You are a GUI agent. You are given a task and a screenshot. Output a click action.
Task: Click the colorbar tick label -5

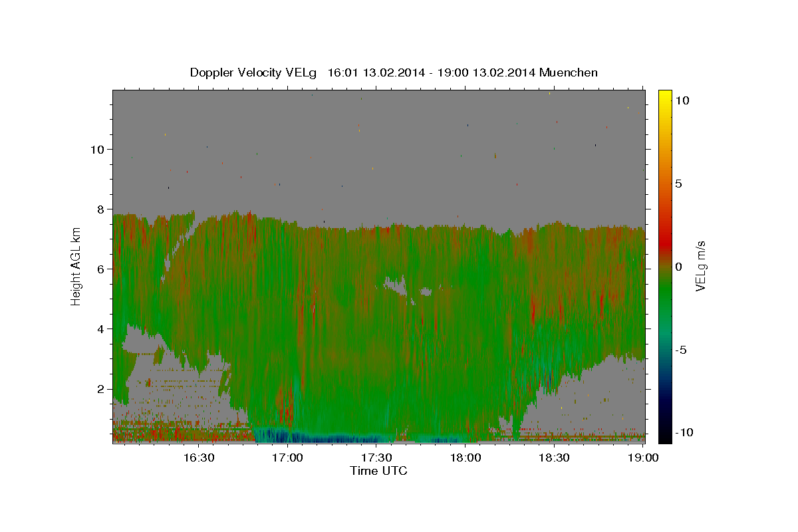click(x=681, y=350)
